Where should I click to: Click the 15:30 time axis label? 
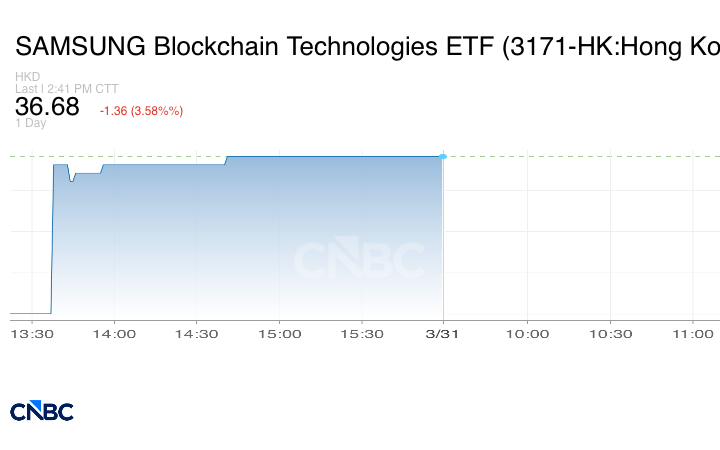click(362, 334)
